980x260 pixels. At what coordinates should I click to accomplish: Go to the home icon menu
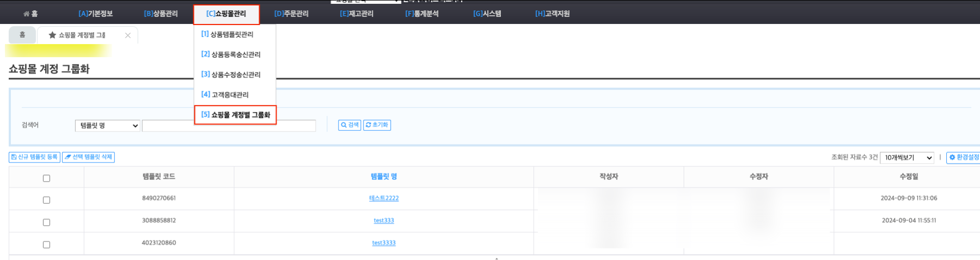point(30,14)
